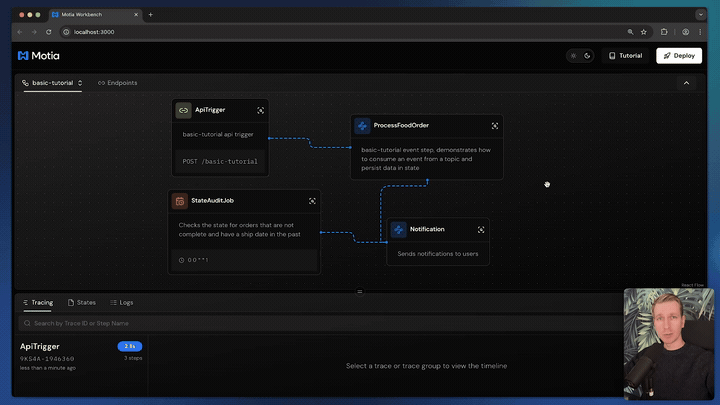Switch to light theme with sun toggle
The height and width of the screenshot is (405, 720).
[573, 56]
